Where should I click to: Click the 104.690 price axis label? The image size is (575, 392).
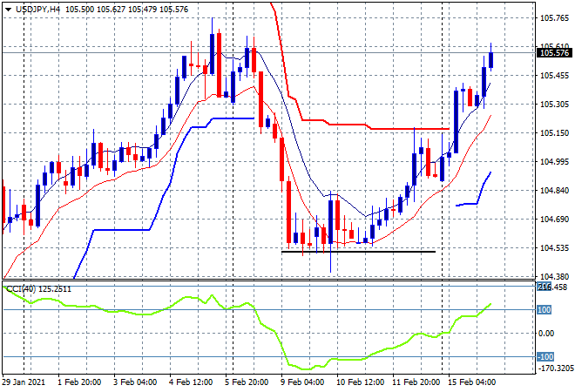click(x=554, y=220)
